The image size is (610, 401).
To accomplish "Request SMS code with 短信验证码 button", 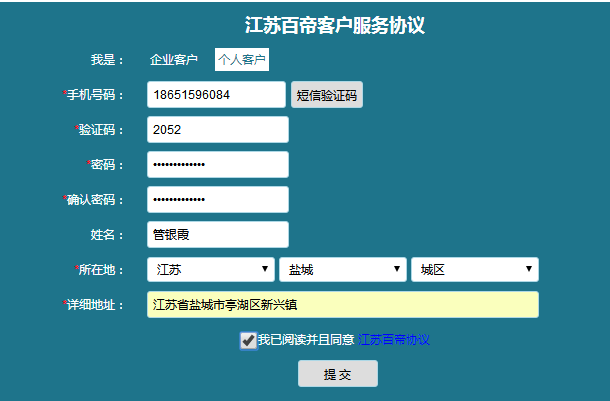I will (x=327, y=95).
